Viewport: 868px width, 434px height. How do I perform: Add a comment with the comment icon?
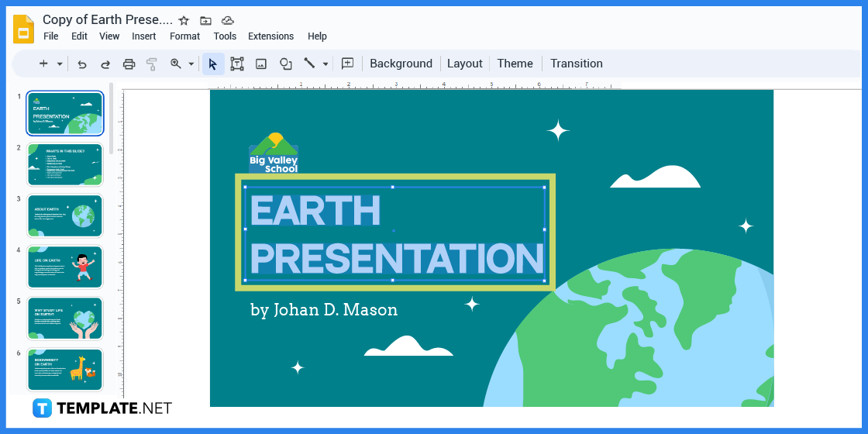348,64
